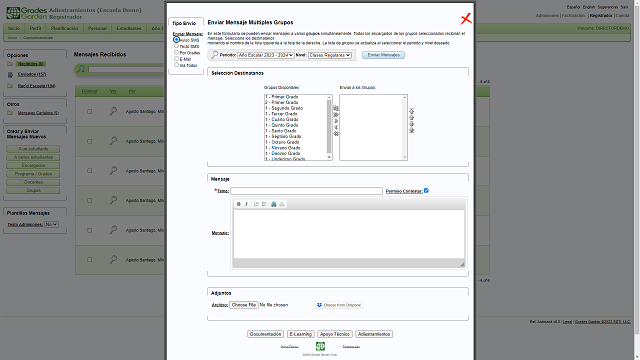The image size is (640, 360).
Task: Select the E-Mail radio option
Action: pyautogui.click(x=176, y=59)
